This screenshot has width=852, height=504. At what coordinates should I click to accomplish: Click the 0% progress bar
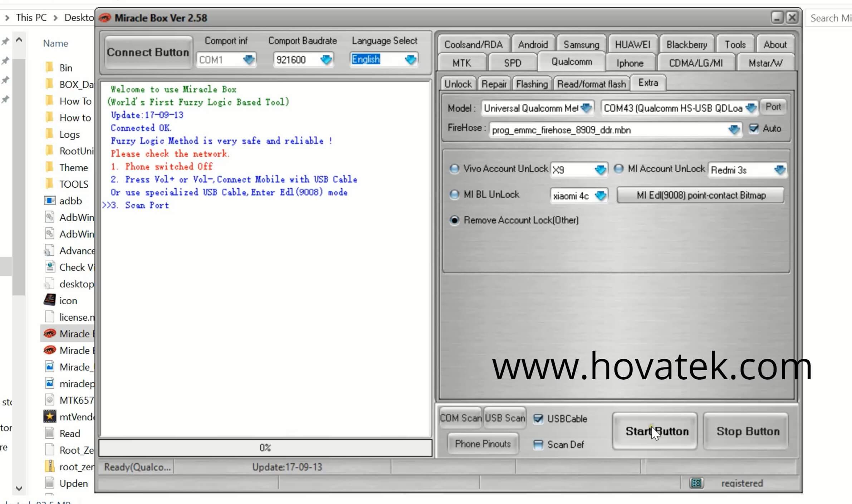(265, 448)
